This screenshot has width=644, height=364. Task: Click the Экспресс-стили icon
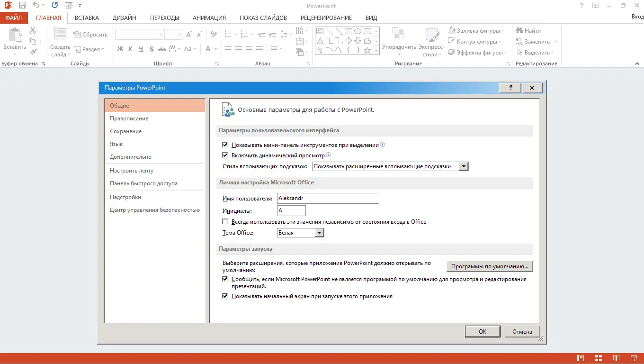(432, 35)
